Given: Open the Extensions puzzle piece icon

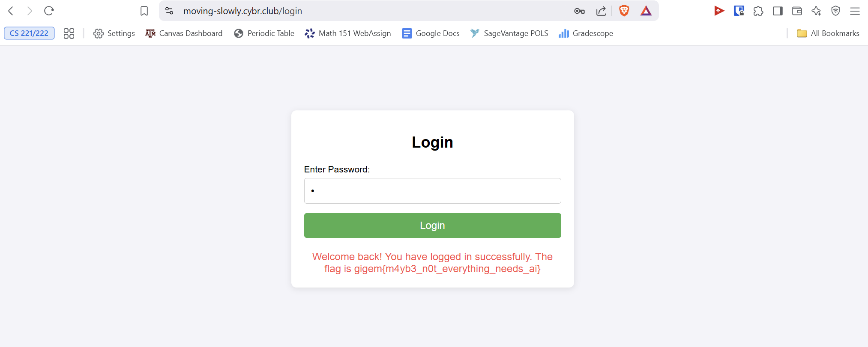Looking at the screenshot, I should pos(758,11).
